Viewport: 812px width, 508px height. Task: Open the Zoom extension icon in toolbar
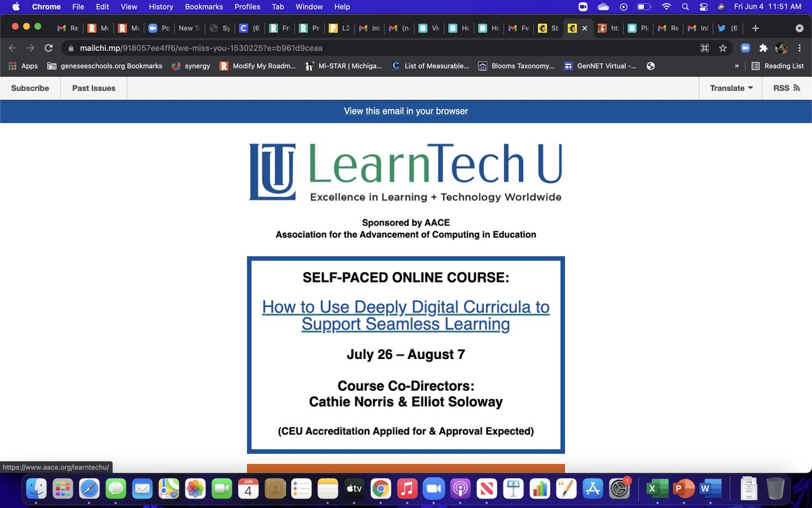746,48
